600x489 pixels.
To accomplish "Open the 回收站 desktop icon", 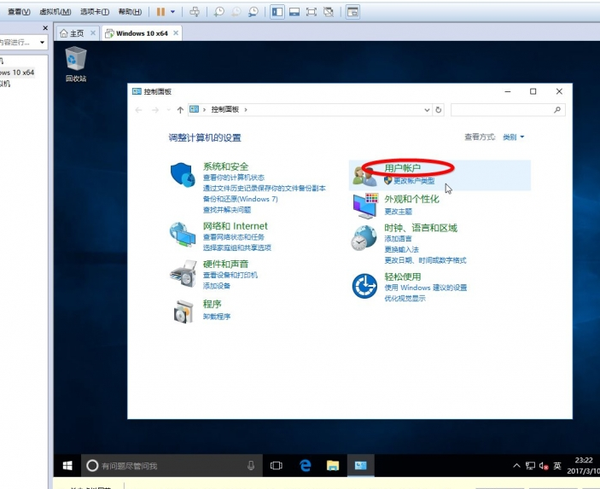I will click(x=76, y=62).
